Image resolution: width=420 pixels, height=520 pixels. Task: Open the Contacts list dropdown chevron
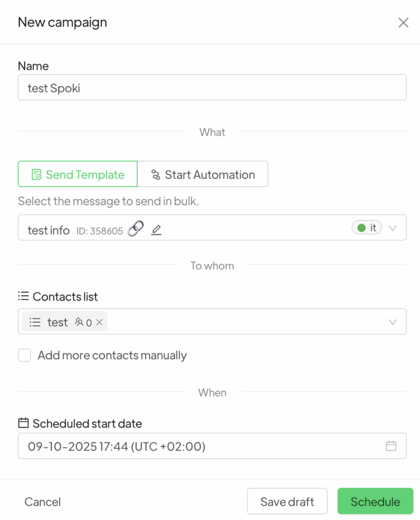click(x=393, y=322)
